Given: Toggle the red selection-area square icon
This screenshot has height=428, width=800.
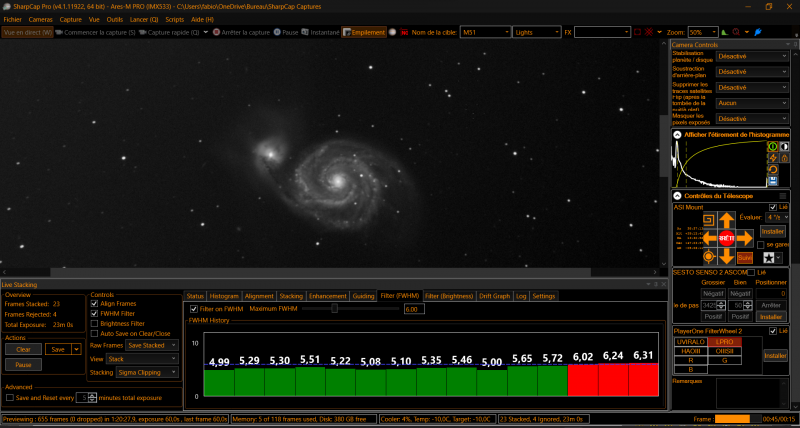Looking at the screenshot, I should pos(637,32).
